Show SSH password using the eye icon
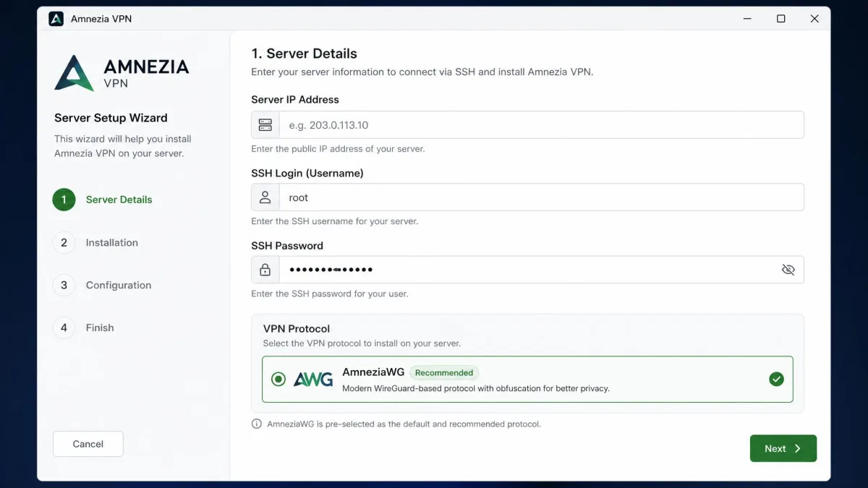Image resolution: width=868 pixels, height=488 pixels. pos(788,270)
